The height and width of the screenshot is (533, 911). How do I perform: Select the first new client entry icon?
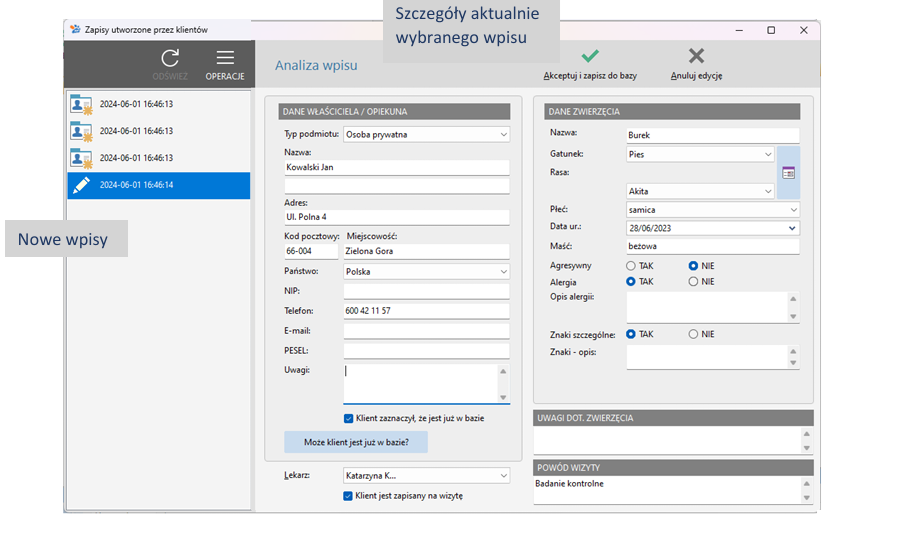click(x=81, y=105)
